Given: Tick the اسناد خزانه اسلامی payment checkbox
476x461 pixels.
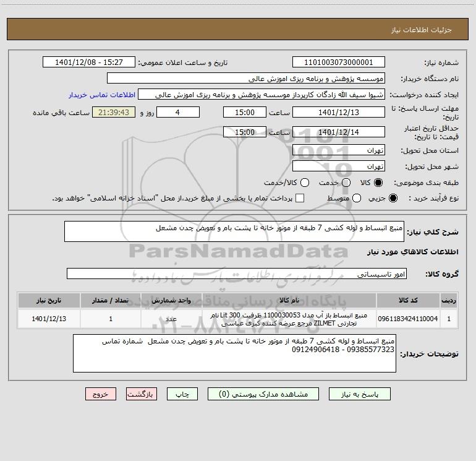Looking at the screenshot, I should [300, 198].
